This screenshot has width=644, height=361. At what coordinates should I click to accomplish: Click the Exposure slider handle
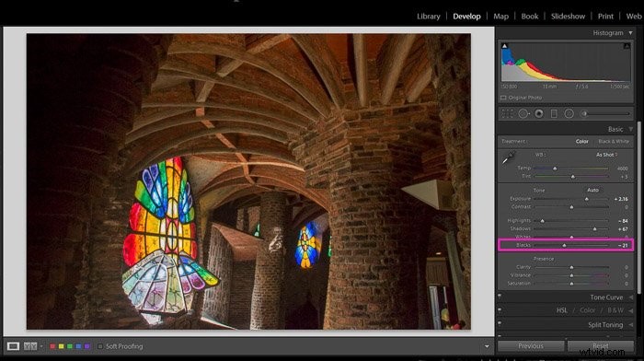587,199
